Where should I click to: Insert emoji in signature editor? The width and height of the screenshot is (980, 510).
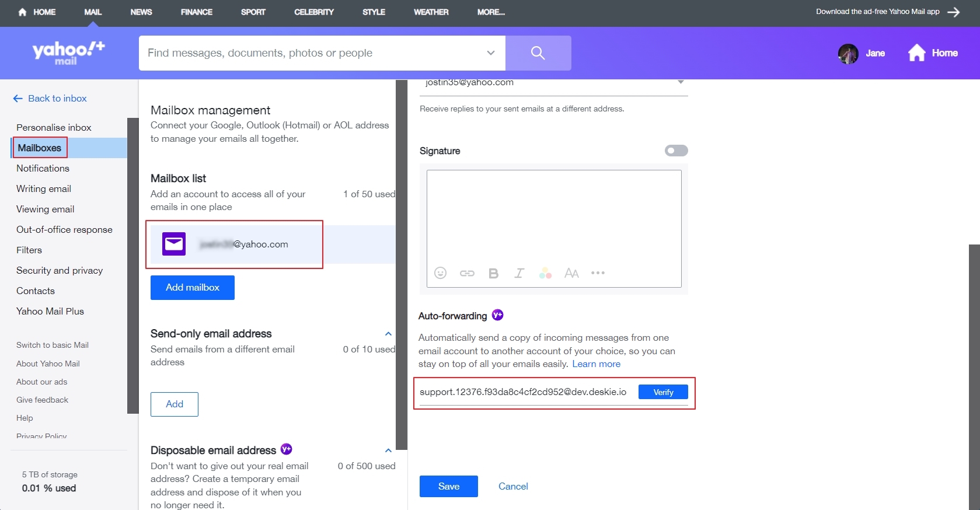pyautogui.click(x=441, y=273)
